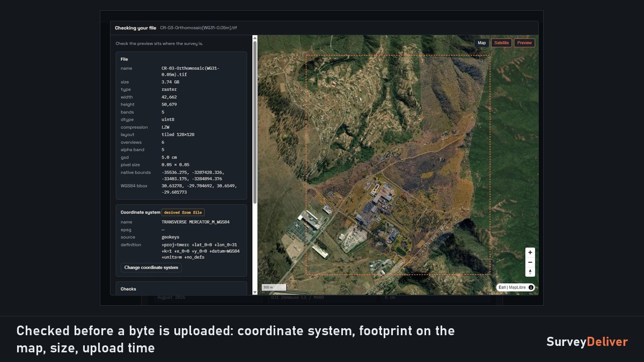Switch the view to Map
Image resolution: width=644 pixels, height=362 pixels.
click(482, 43)
